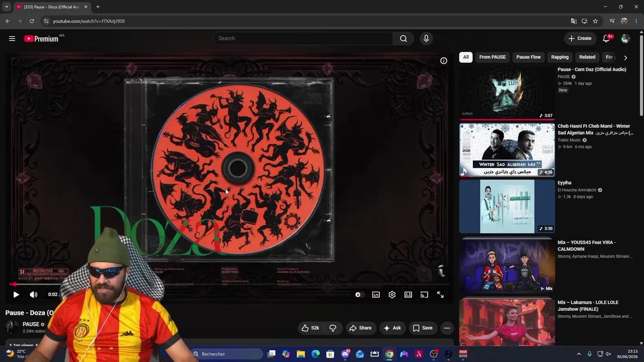
Task: Open Copilot from the taskbar
Action: (286, 354)
